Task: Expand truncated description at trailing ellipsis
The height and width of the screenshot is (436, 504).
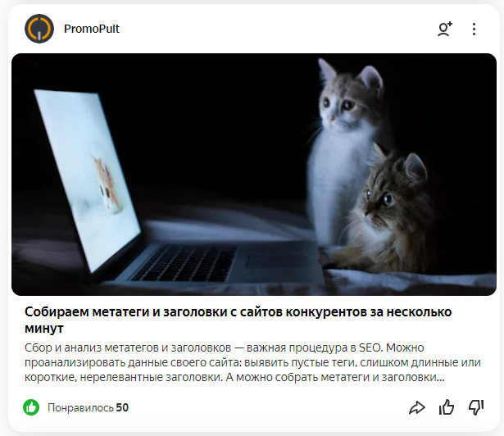Action: 440,377
